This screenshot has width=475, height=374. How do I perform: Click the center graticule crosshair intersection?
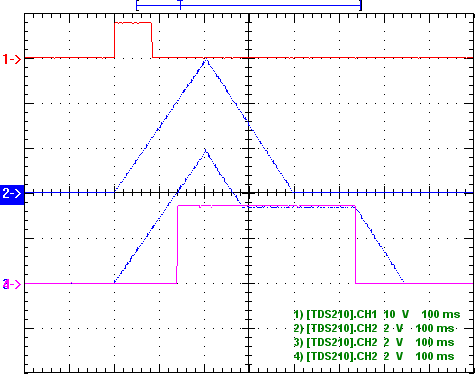249,193
